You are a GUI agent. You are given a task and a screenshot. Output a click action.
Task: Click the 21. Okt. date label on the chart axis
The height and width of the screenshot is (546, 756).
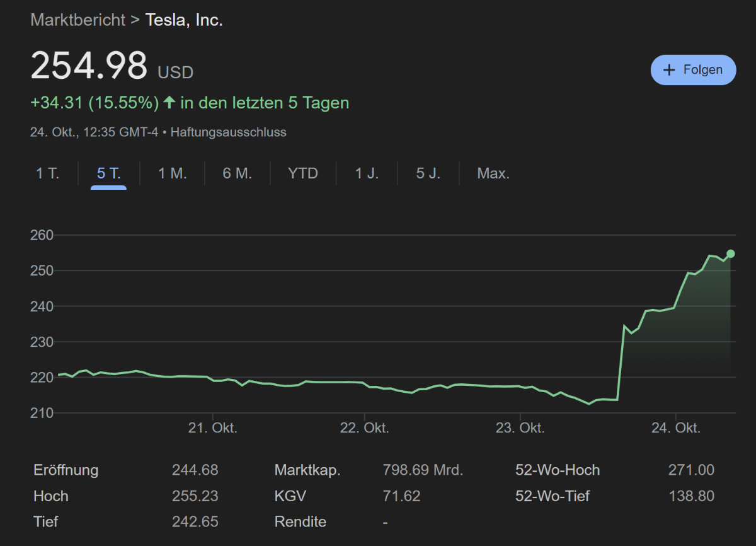point(213,428)
